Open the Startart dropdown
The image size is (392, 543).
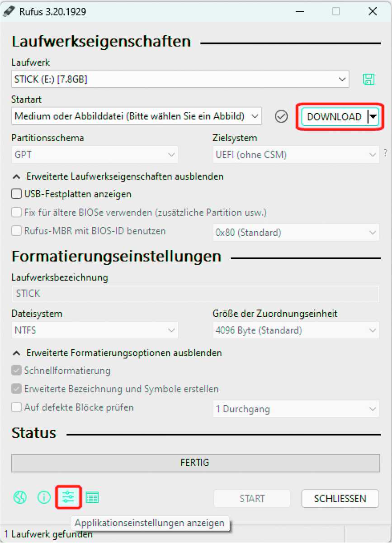(137, 116)
